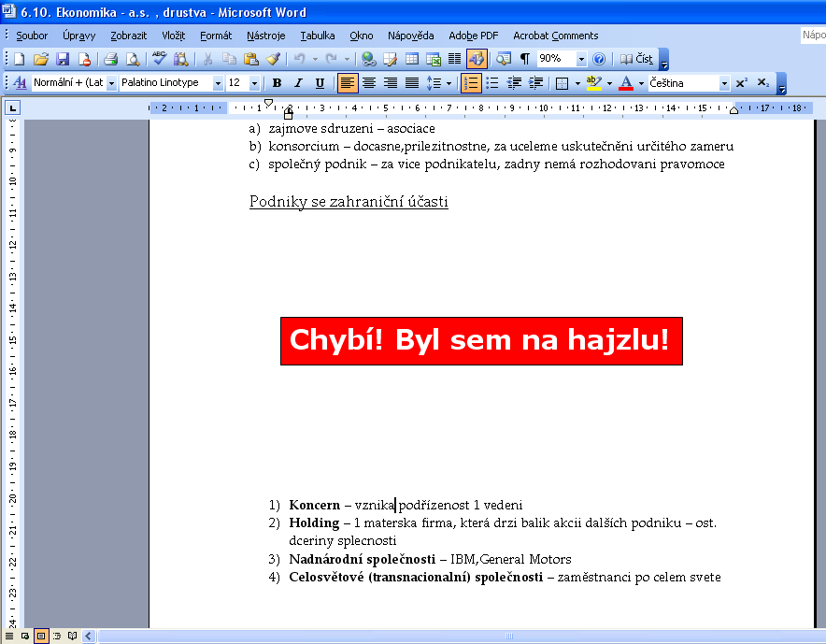826x644 pixels.
Task: Open the Zobrazit menu
Action: point(129,36)
